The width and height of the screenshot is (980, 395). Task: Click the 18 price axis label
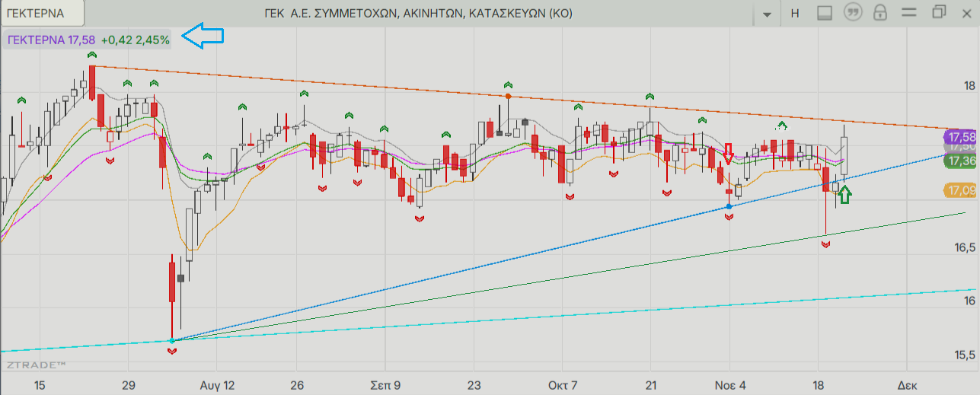(x=969, y=85)
